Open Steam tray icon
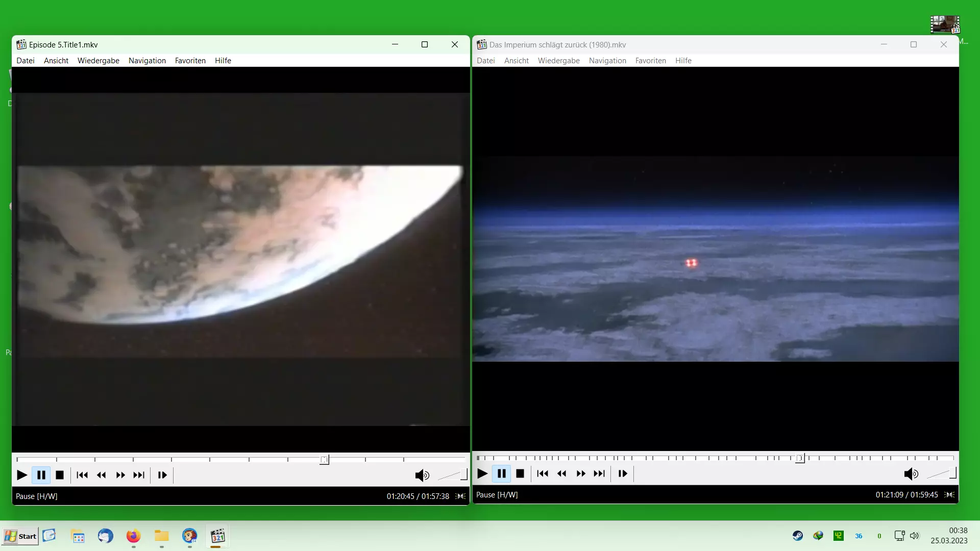980x551 pixels. 798,536
